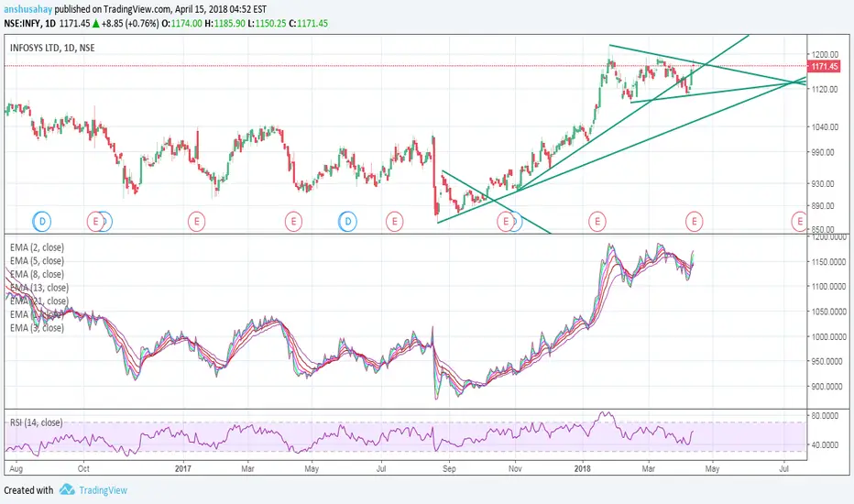Click the earnings E marker near late October 2017
854x504 pixels.
(x=506, y=222)
